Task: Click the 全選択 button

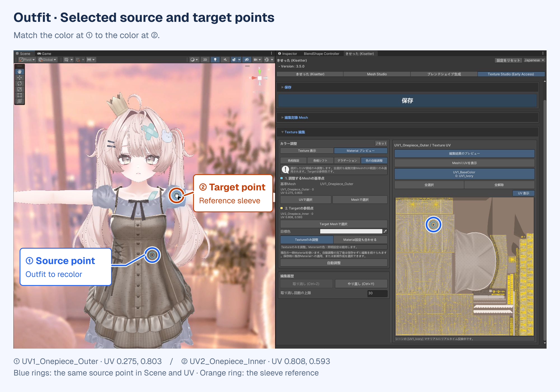Action: [429, 185]
